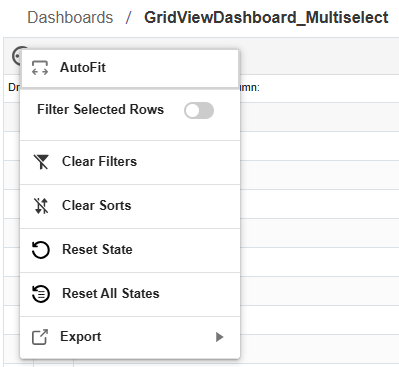
Task: Click the circular arrow Reset State icon
Action: coord(41,250)
